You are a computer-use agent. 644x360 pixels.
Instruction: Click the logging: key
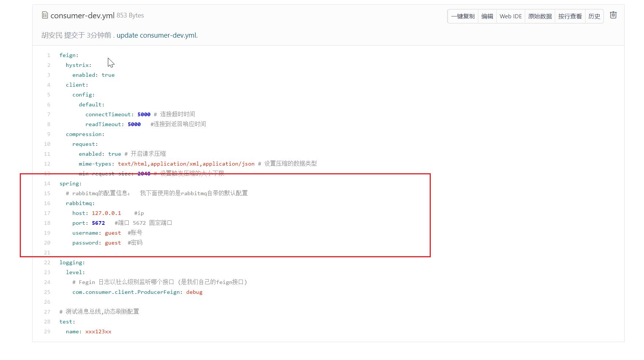pyautogui.click(x=72, y=262)
